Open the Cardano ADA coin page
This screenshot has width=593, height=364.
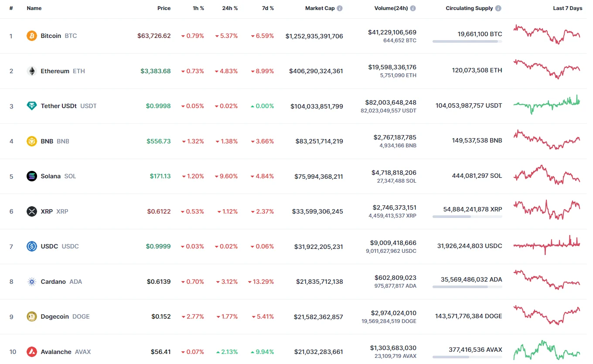pyautogui.click(x=53, y=282)
